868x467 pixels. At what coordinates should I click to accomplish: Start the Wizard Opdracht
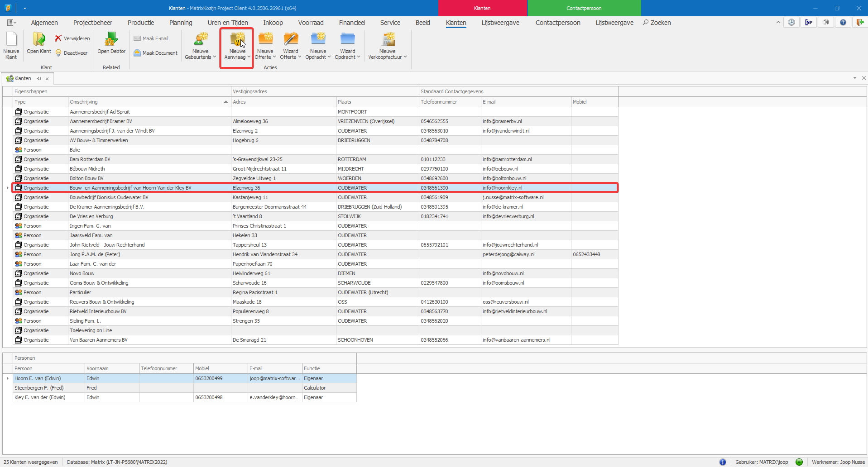[347, 45]
